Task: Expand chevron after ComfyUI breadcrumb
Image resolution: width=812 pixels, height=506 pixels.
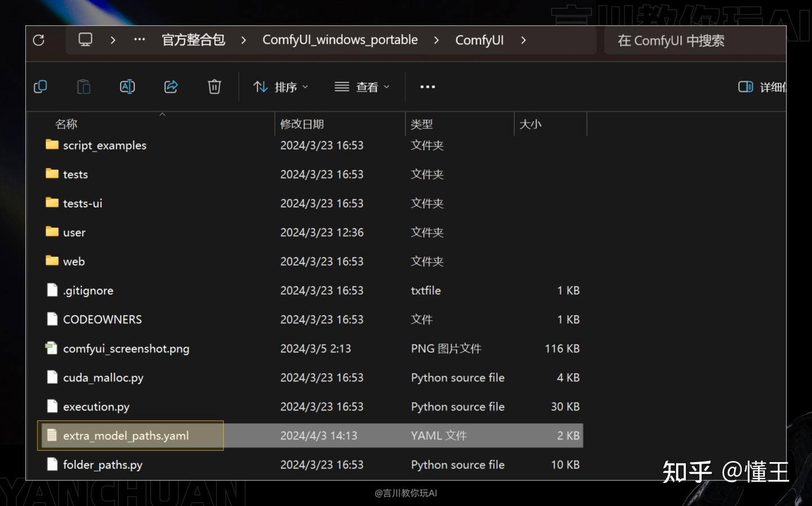Action: tap(523, 40)
